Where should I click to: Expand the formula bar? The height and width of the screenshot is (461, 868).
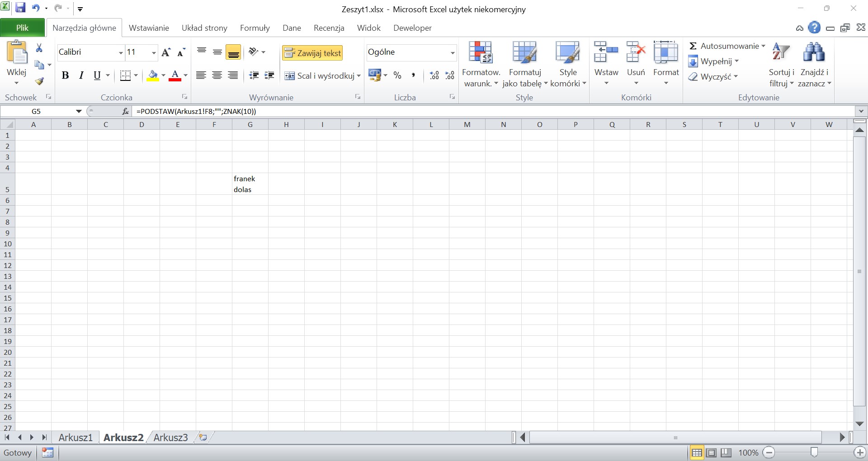(861, 111)
